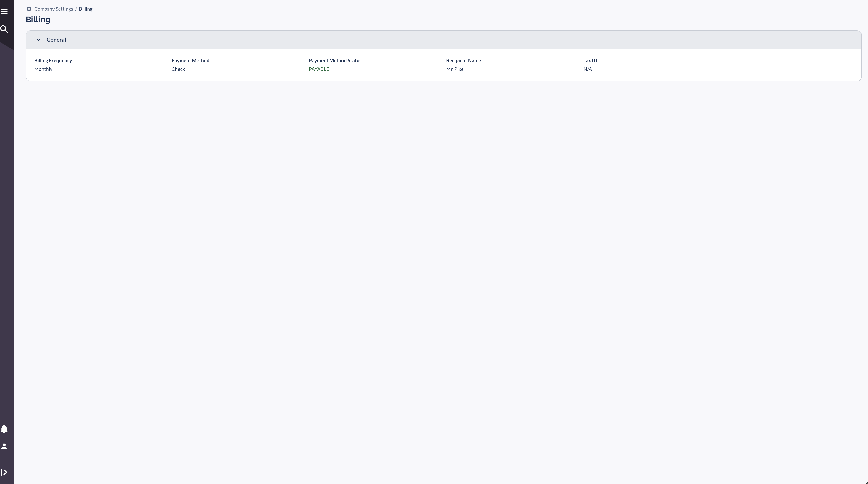This screenshot has width=868, height=484.
Task: Select Billing in the breadcrumb trail
Action: 85,9
